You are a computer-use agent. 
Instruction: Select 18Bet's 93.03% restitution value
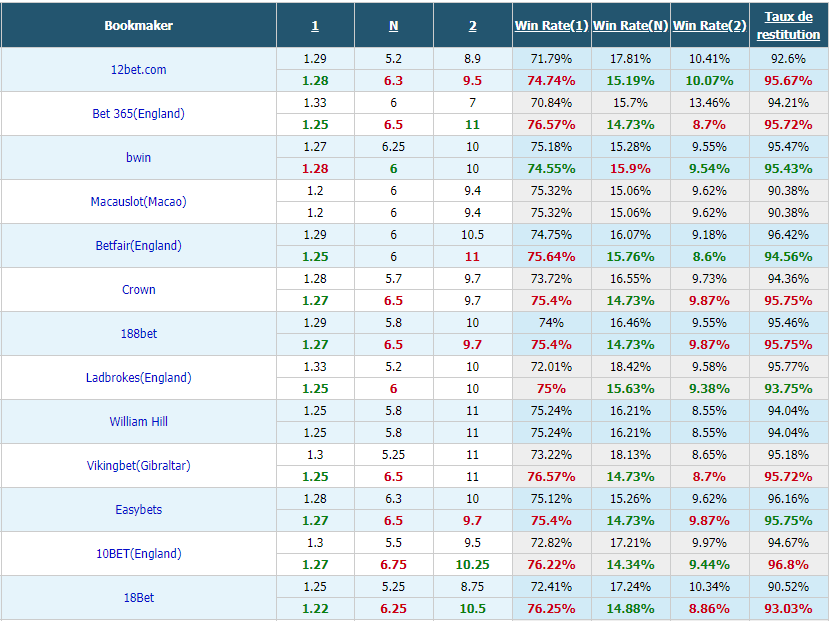[788, 609]
